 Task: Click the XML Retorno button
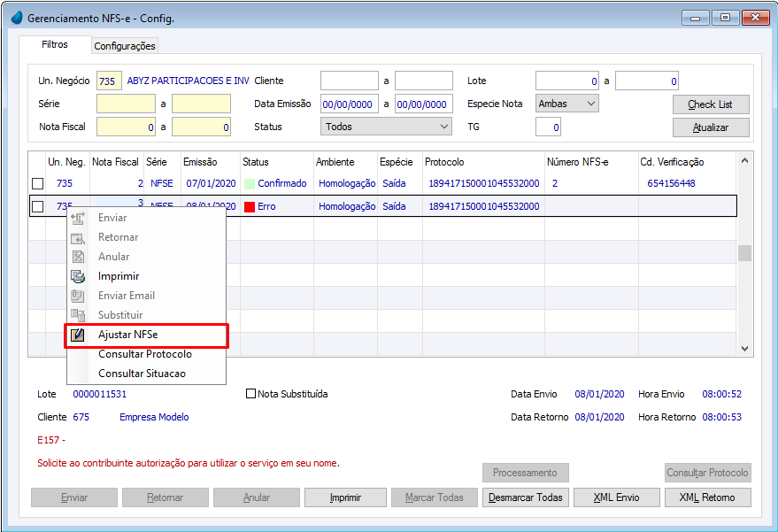[707, 497]
